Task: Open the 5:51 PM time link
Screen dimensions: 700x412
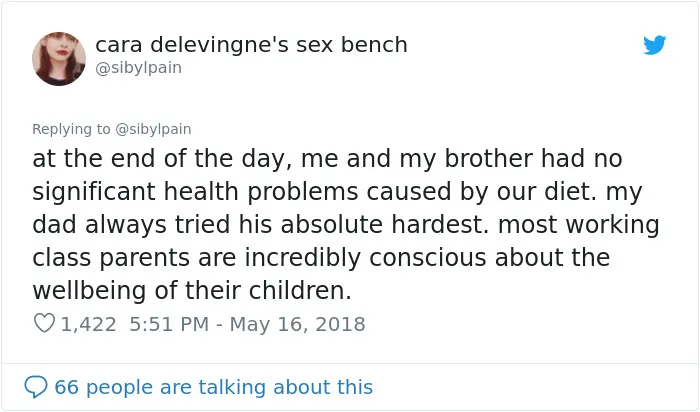Action: pos(169,324)
